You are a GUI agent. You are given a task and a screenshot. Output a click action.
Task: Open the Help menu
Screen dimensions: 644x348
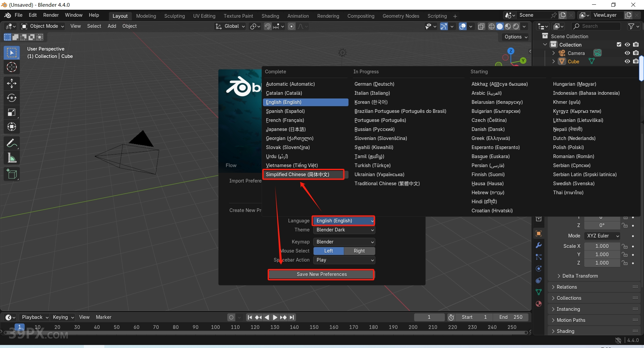tap(94, 15)
